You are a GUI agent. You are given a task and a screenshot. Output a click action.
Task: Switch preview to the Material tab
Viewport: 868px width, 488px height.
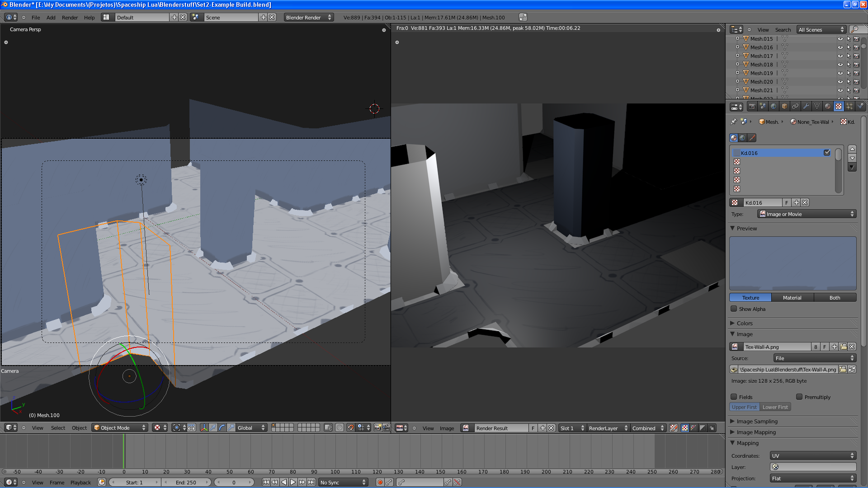pyautogui.click(x=792, y=298)
